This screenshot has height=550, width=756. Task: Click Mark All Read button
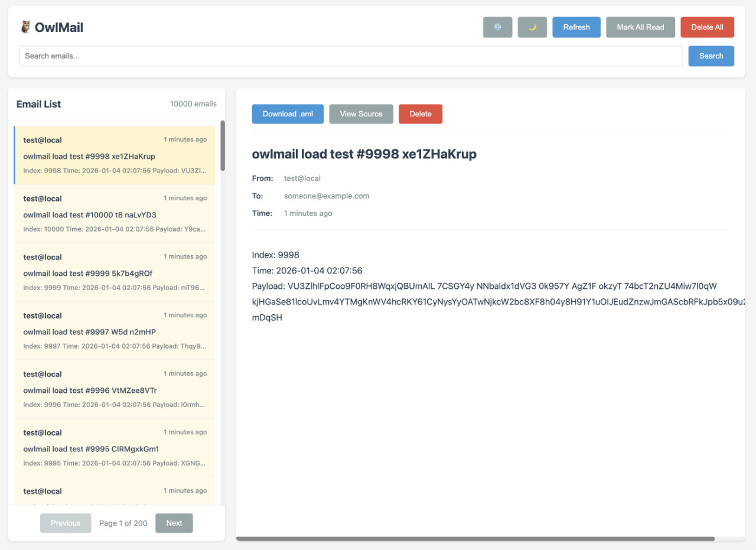point(640,27)
